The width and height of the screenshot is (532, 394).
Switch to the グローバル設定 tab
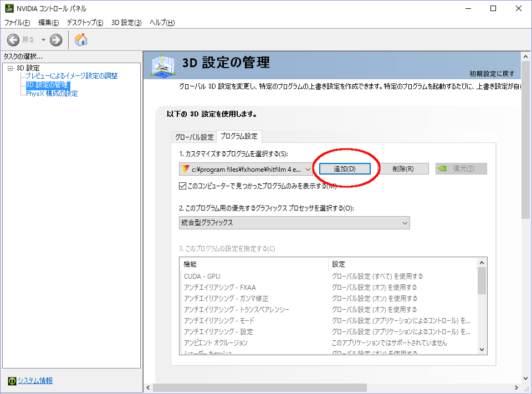193,136
